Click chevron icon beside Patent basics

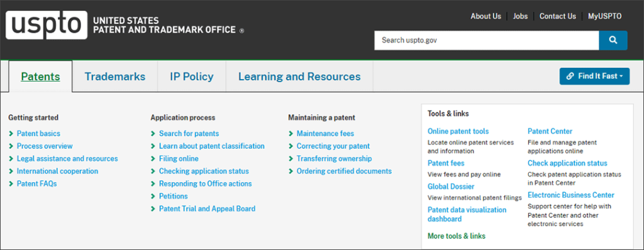pos(11,133)
